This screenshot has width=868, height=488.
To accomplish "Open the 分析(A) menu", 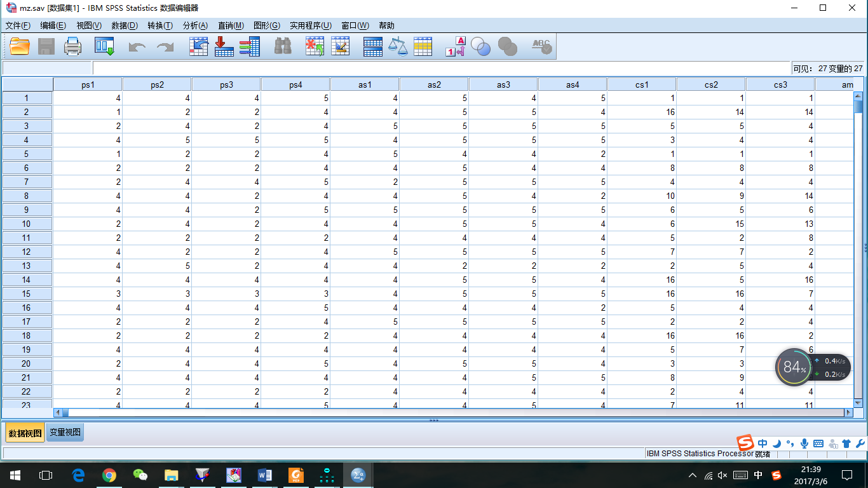I will (x=195, y=25).
